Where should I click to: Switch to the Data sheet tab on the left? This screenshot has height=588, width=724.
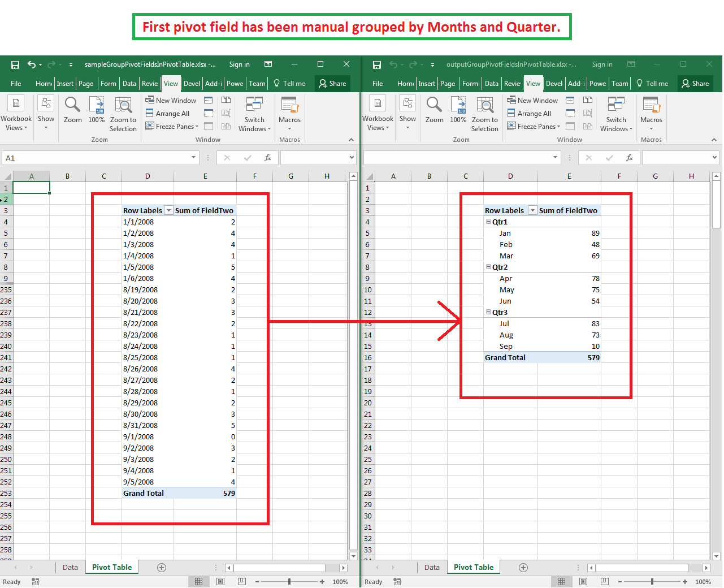tap(70, 567)
